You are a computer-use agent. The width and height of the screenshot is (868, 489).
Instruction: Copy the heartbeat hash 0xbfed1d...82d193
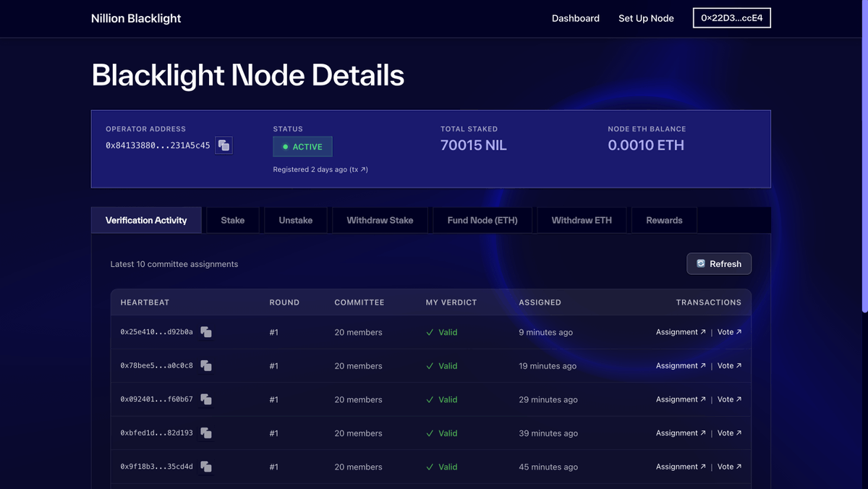coord(206,433)
